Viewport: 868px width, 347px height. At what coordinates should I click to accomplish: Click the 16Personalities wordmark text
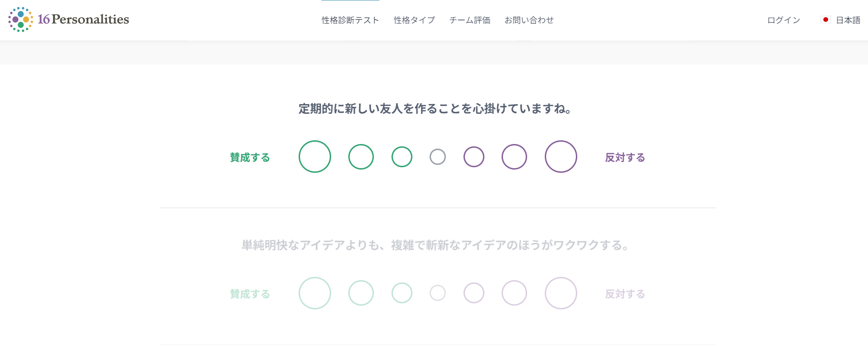point(84,20)
